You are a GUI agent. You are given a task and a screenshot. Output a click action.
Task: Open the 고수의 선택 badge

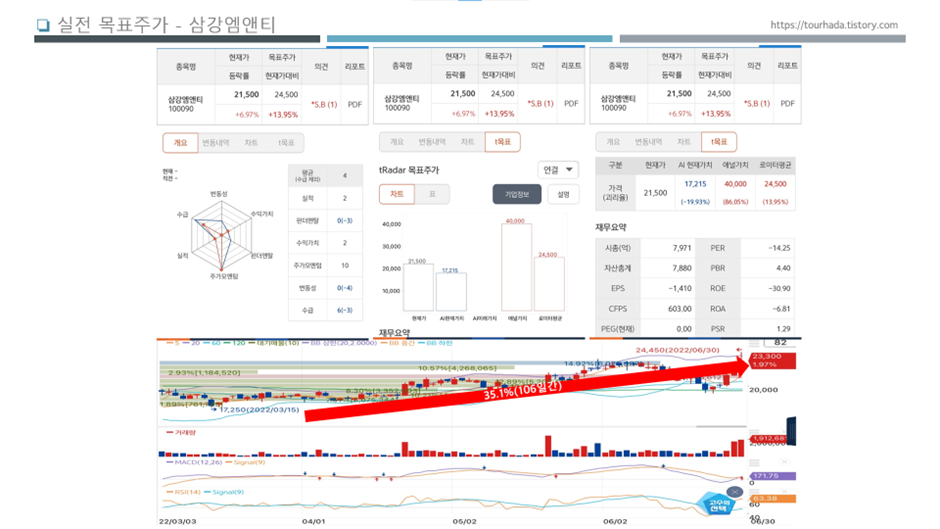point(718,506)
